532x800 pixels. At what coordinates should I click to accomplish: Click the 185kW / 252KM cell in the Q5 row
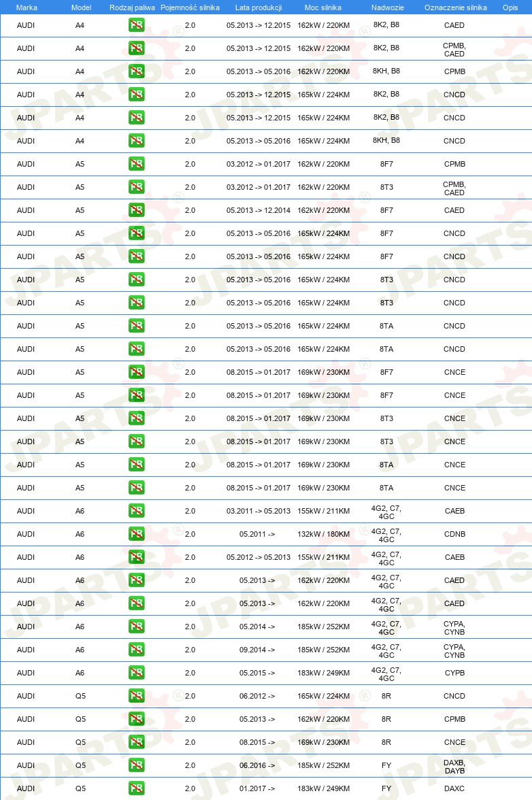[323, 765]
